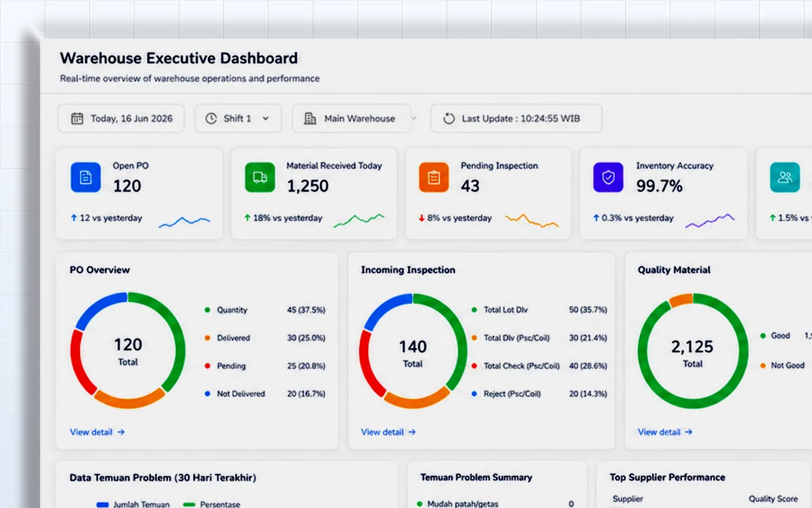Click the calendar icon beside today's date

[x=77, y=119]
